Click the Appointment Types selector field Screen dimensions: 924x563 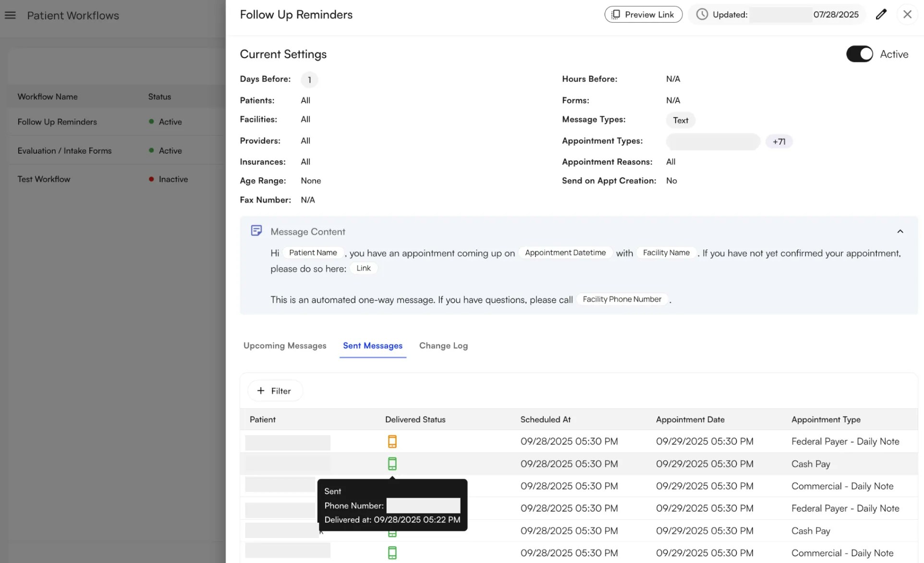point(713,141)
